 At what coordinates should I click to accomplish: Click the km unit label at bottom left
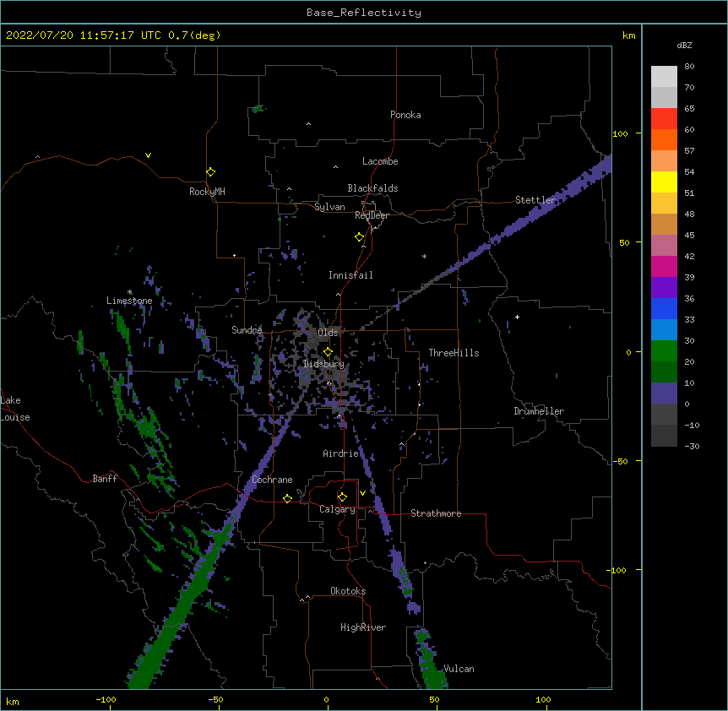(x=13, y=701)
